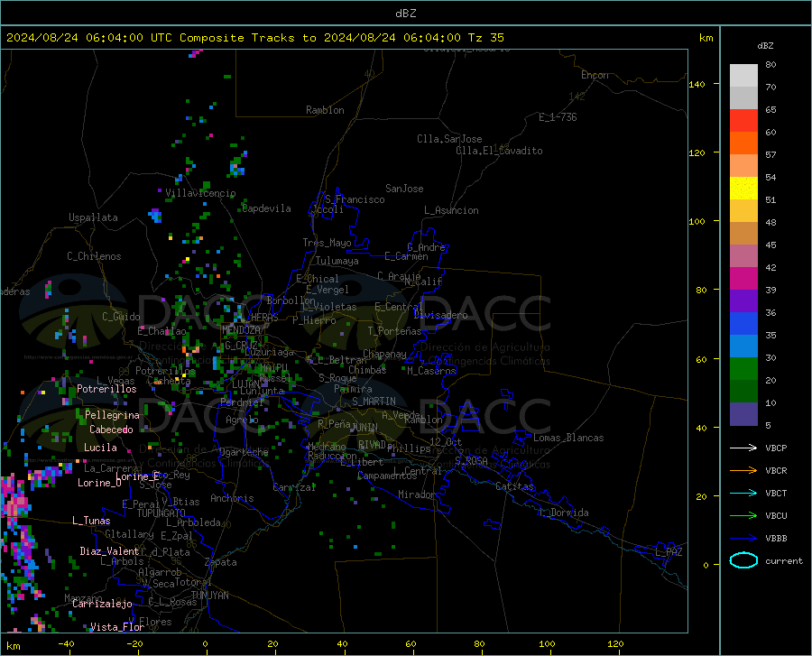Click the L_Asuncion map label
The width and height of the screenshot is (812, 656).
pyautogui.click(x=452, y=210)
